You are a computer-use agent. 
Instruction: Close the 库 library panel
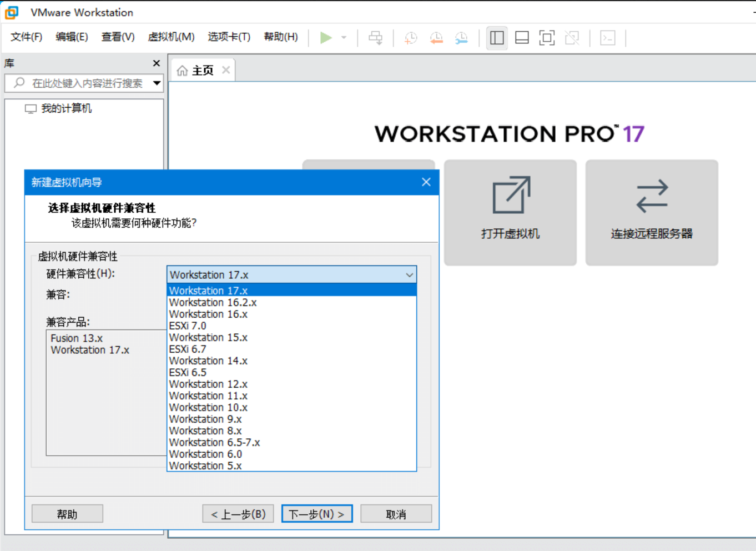(157, 63)
